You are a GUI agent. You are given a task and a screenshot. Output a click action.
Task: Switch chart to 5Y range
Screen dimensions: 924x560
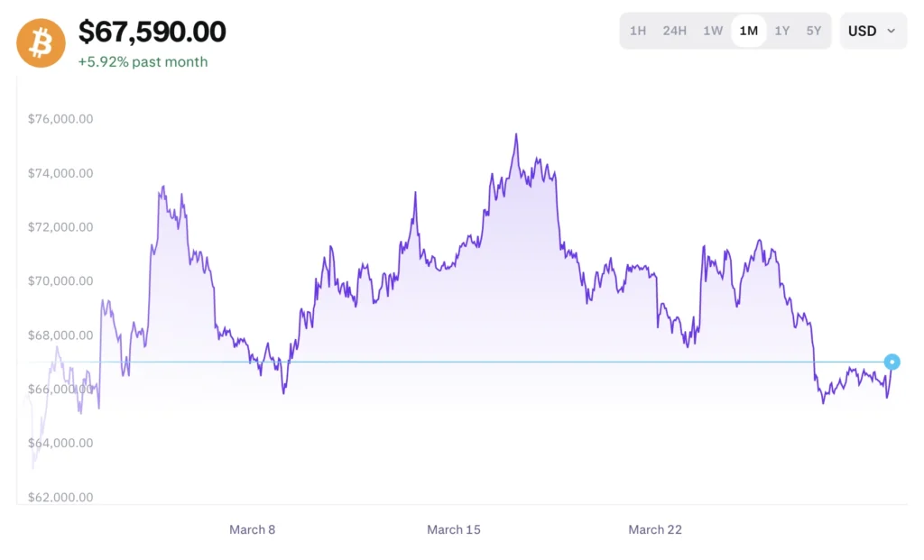pyautogui.click(x=814, y=31)
